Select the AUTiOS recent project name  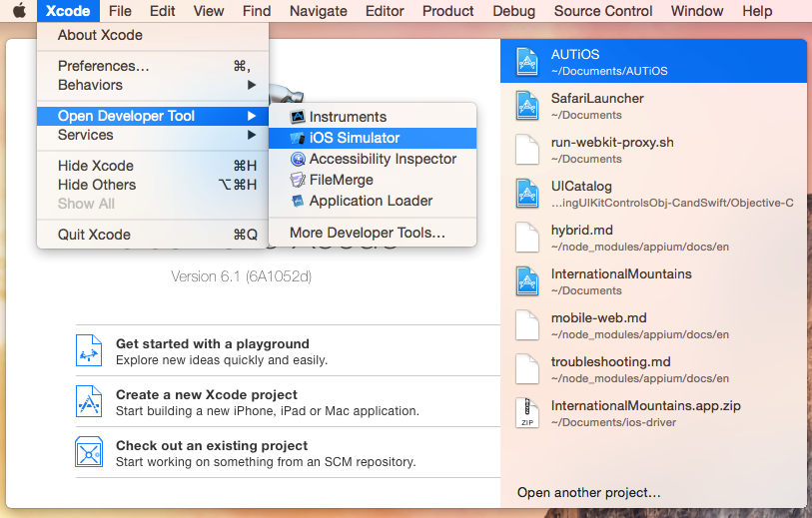[x=575, y=54]
